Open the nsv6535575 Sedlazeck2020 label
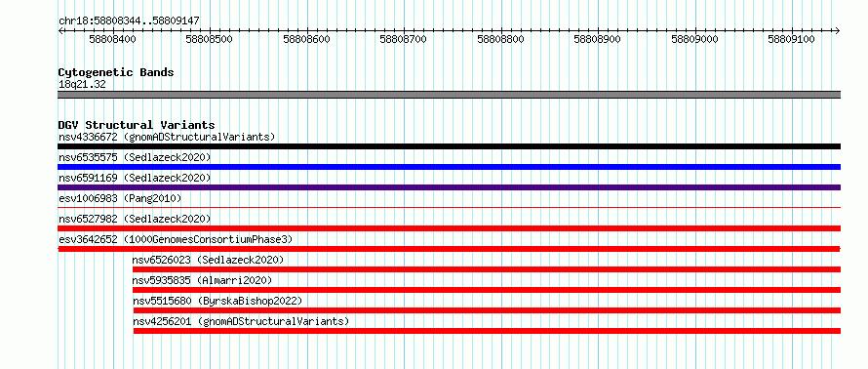This screenshot has width=868, height=369. (135, 157)
